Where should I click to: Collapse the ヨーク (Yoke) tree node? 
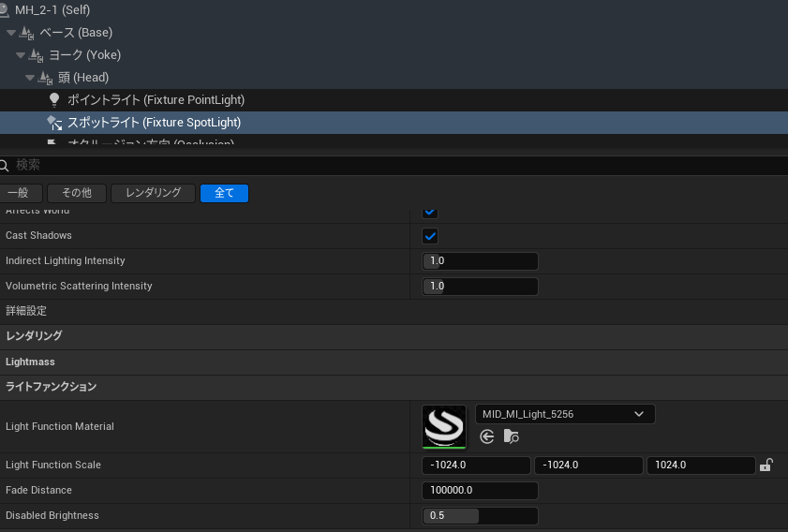[x=21, y=55]
